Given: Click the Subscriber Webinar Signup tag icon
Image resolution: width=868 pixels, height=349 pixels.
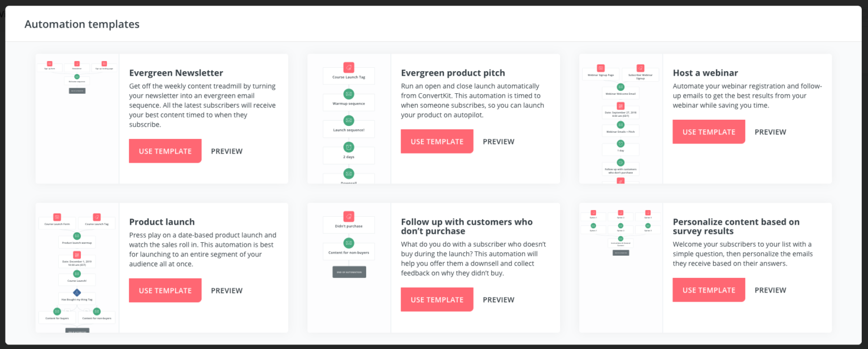Looking at the screenshot, I should click(x=639, y=68).
